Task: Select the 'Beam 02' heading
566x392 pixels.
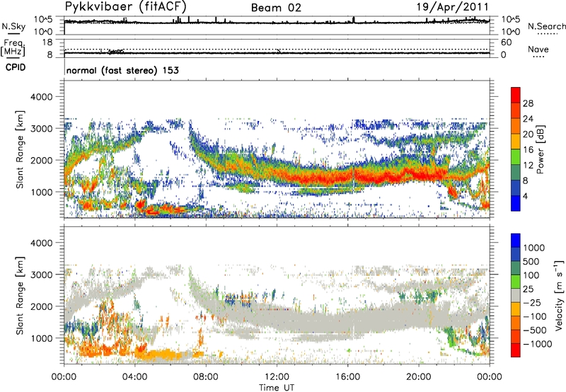Action: (x=276, y=8)
